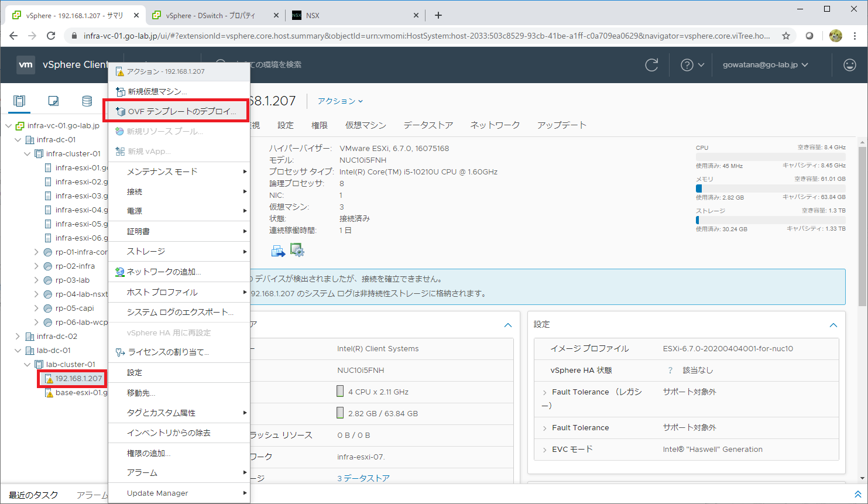Open the Update Manager submenu
The width and height of the screenshot is (868, 504).
point(179,493)
